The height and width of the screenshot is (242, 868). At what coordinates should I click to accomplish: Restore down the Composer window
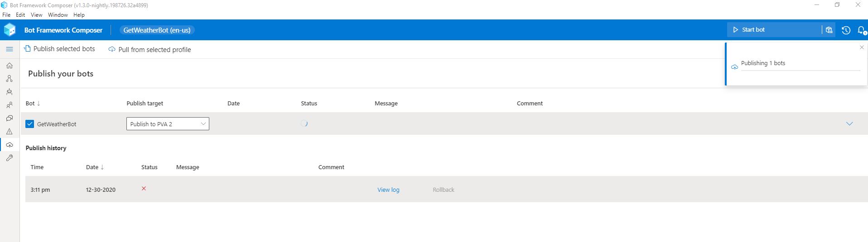point(837,5)
